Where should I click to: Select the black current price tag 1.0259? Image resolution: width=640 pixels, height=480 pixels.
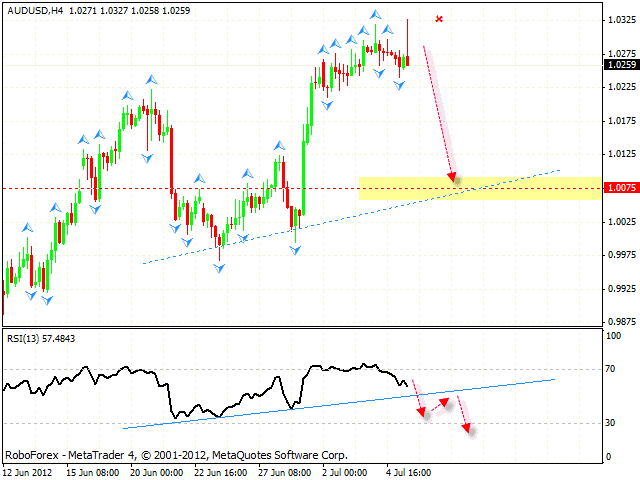coord(619,65)
